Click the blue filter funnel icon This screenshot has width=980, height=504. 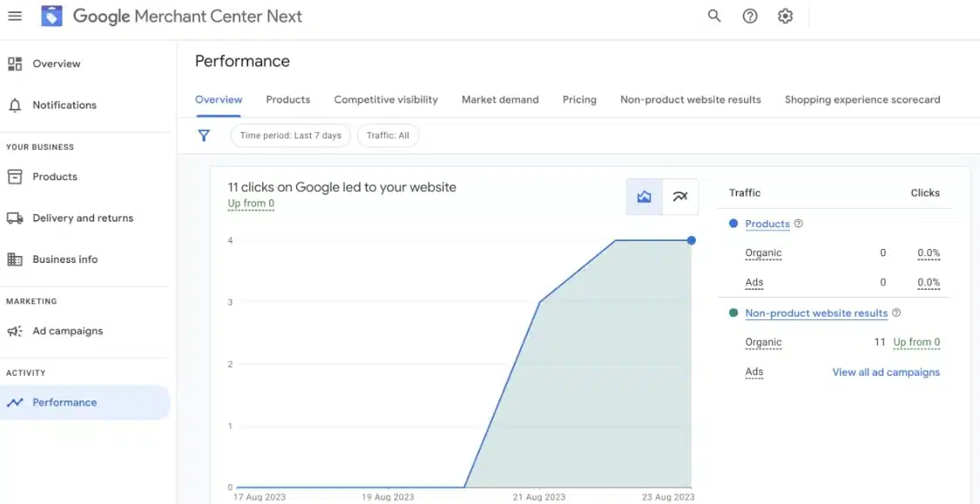[204, 136]
